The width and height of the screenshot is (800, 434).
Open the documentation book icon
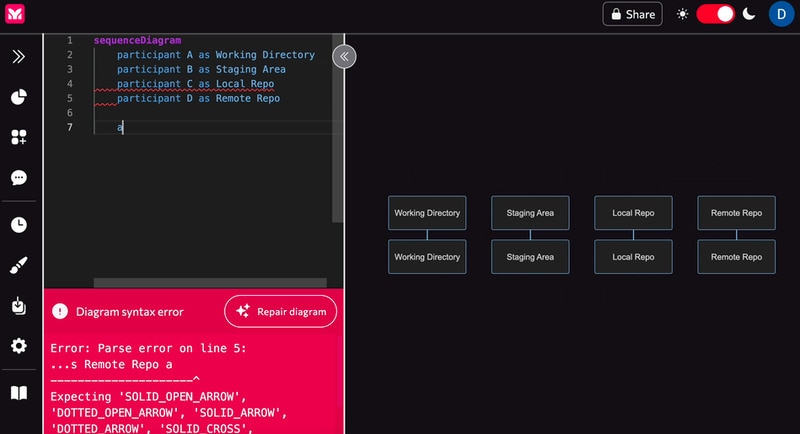pyautogui.click(x=18, y=393)
